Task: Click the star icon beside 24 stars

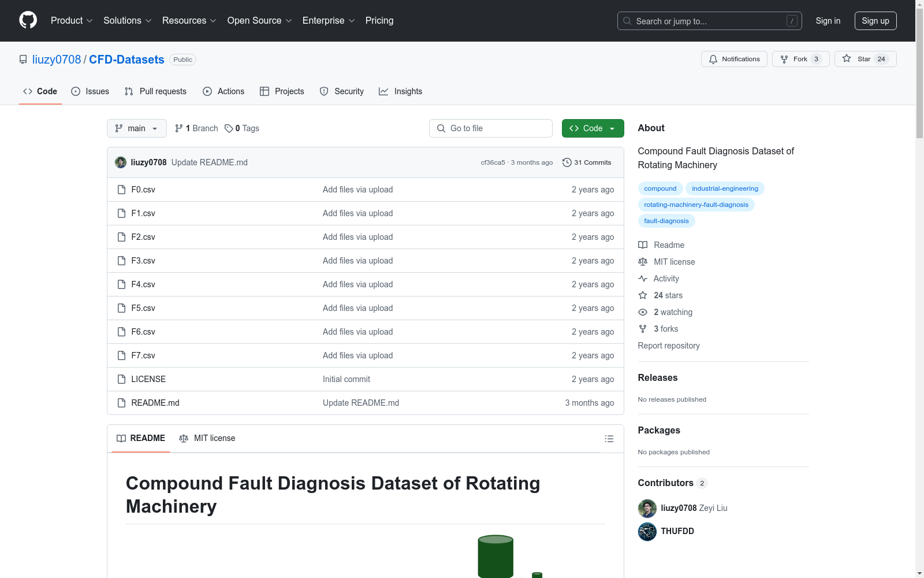Action: [x=643, y=295]
